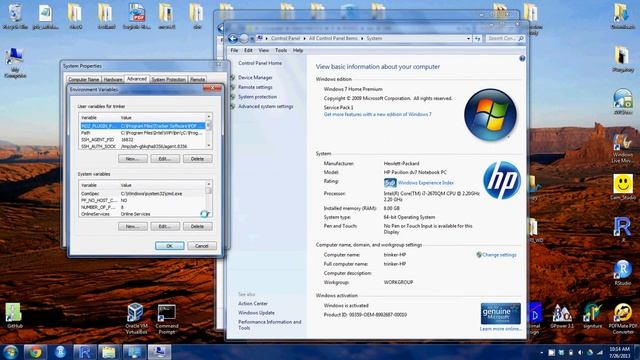The height and width of the screenshot is (360, 640).
Task: Open the GitHub desktop shortcut
Action: 14,315
